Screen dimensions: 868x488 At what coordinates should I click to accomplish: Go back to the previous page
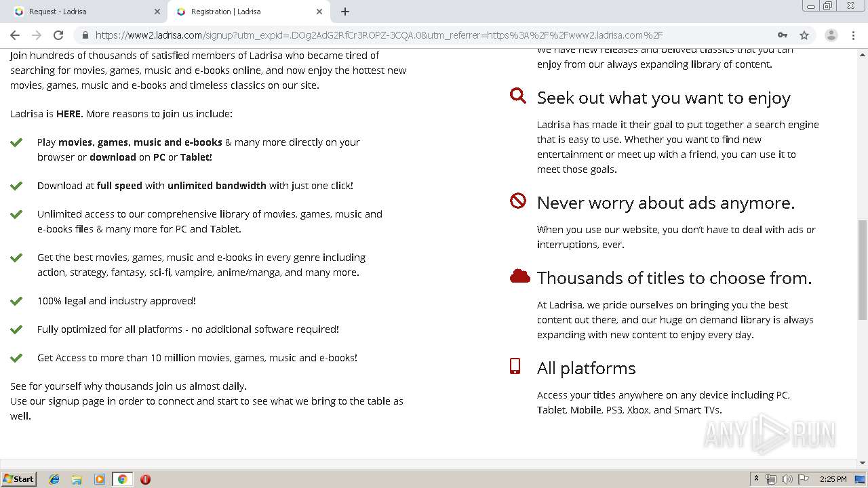15,35
